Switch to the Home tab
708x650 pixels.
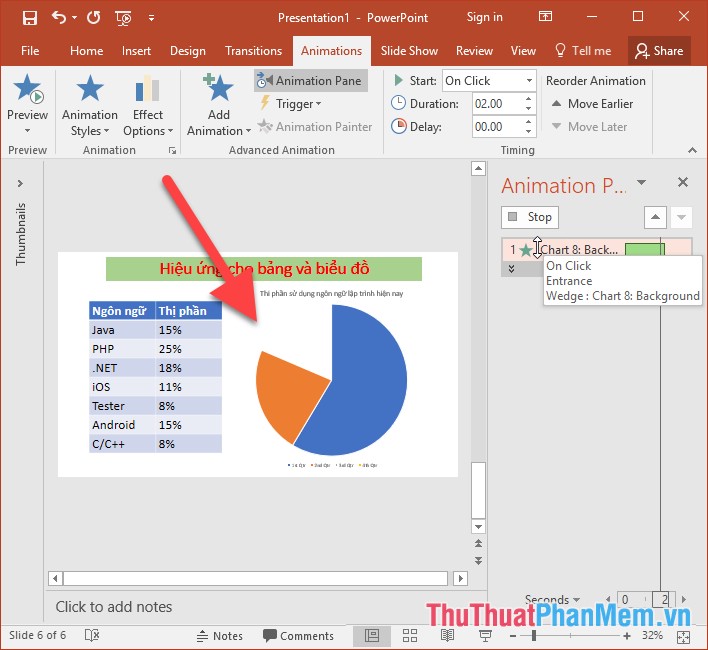(86, 51)
